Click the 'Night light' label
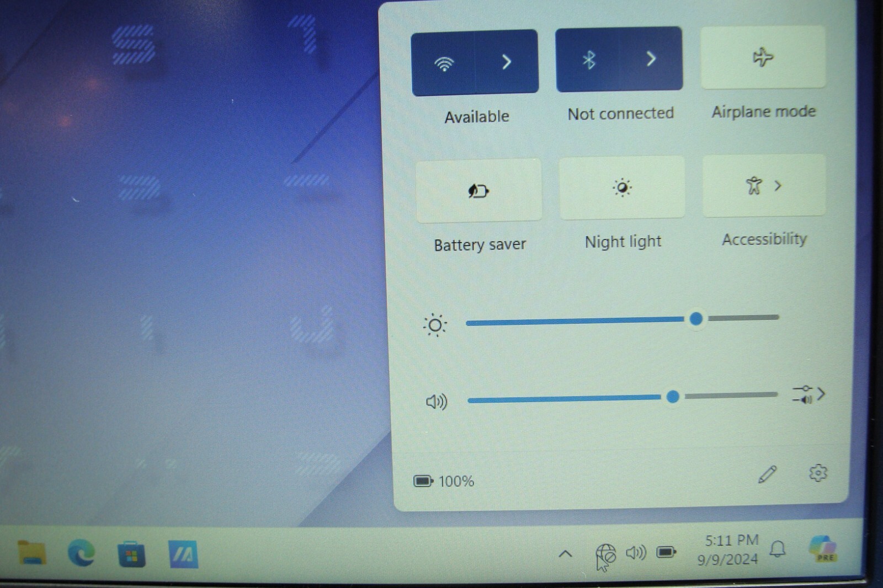 [623, 242]
